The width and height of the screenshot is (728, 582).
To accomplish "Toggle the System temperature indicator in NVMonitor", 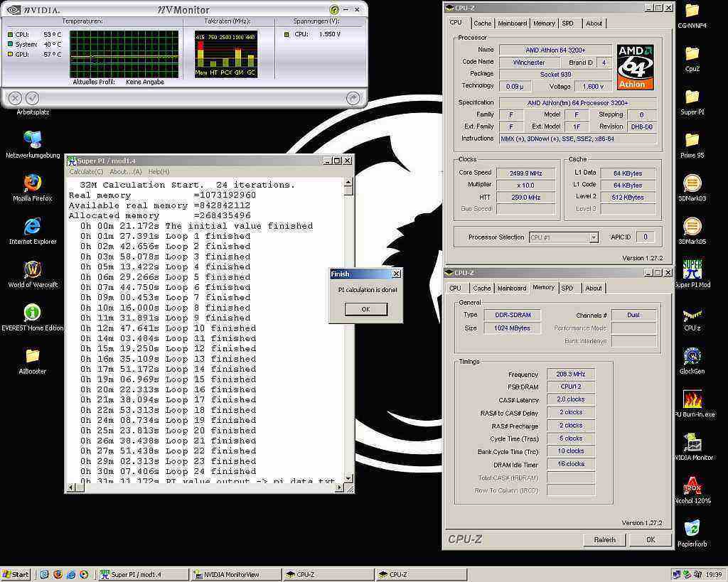I will click(10, 44).
